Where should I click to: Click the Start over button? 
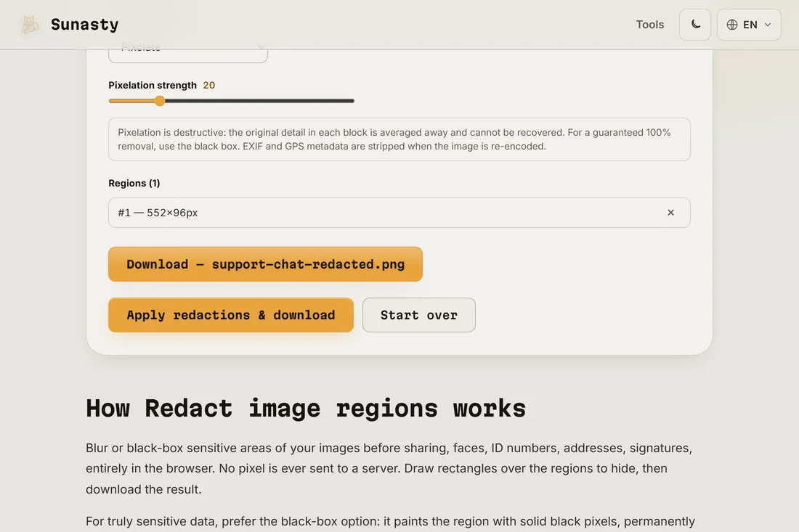point(419,315)
